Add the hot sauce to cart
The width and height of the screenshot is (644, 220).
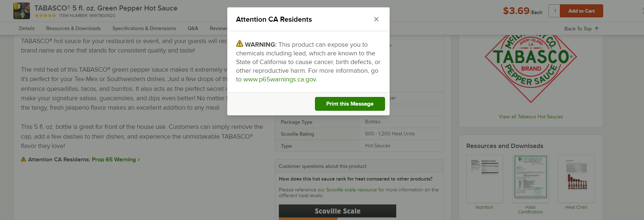pyautogui.click(x=581, y=11)
